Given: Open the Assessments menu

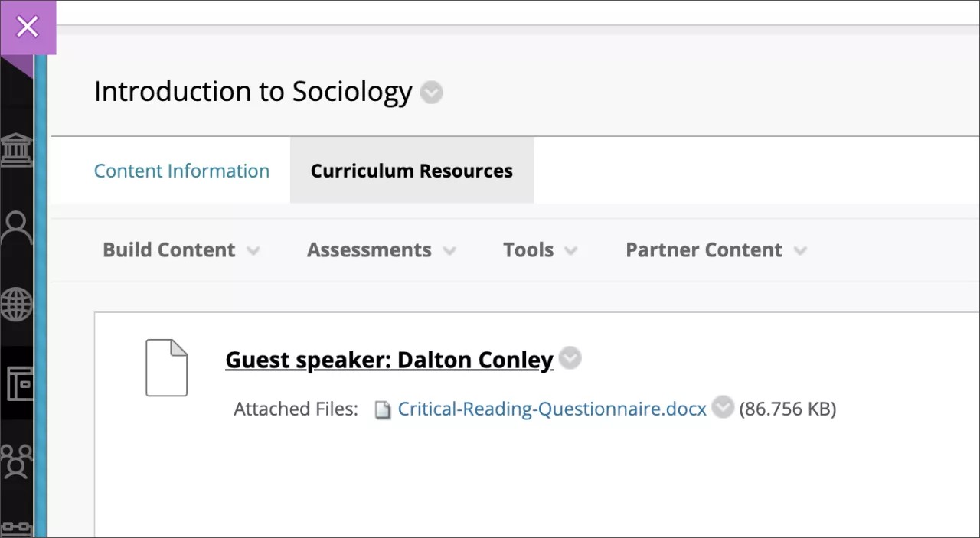Looking at the screenshot, I should pyautogui.click(x=381, y=250).
